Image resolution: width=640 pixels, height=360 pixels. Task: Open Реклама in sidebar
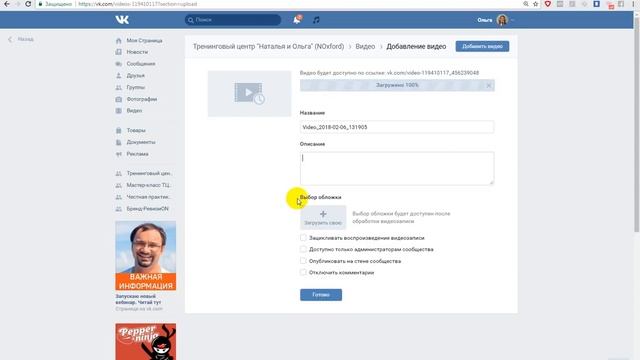click(x=138, y=154)
